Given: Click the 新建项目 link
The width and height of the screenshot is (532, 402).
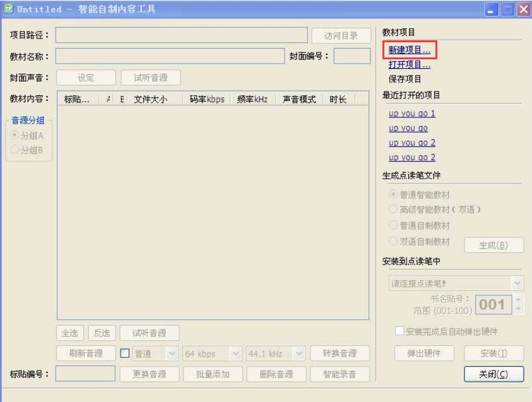Looking at the screenshot, I should [x=410, y=49].
